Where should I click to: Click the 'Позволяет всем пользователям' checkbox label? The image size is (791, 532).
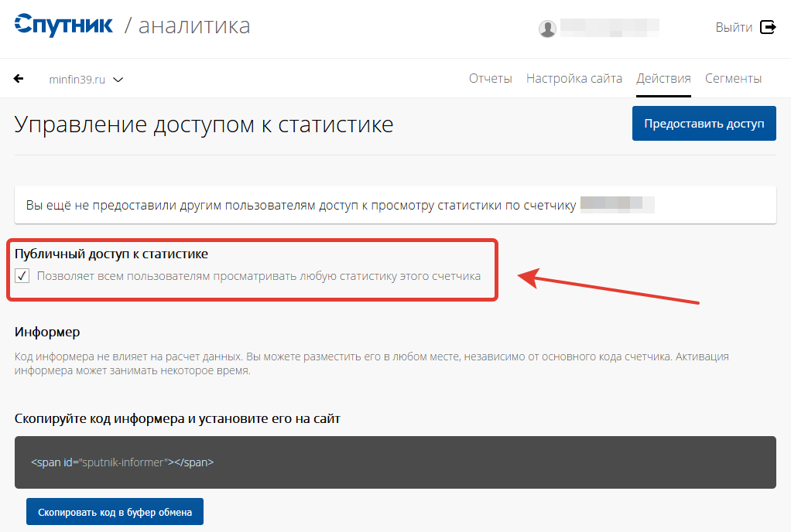(x=259, y=276)
